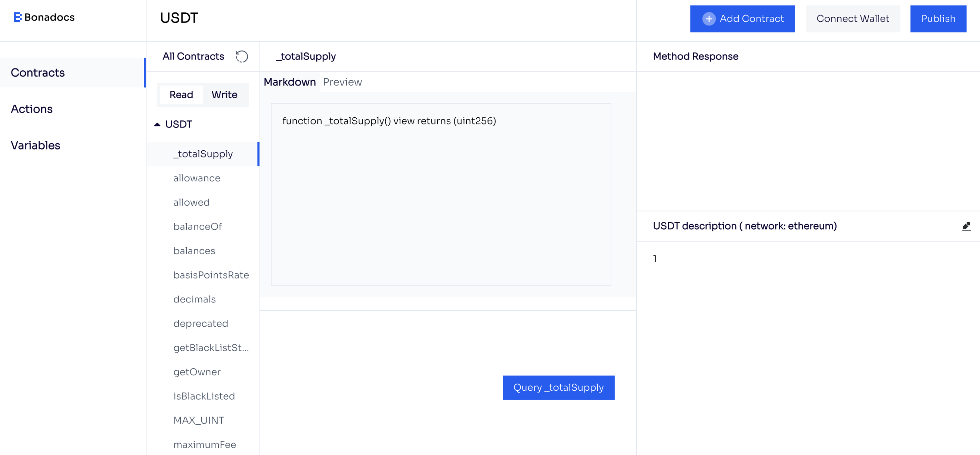Go to Contracts in the sidebar
The width and height of the screenshot is (980, 455).
pos(73,72)
